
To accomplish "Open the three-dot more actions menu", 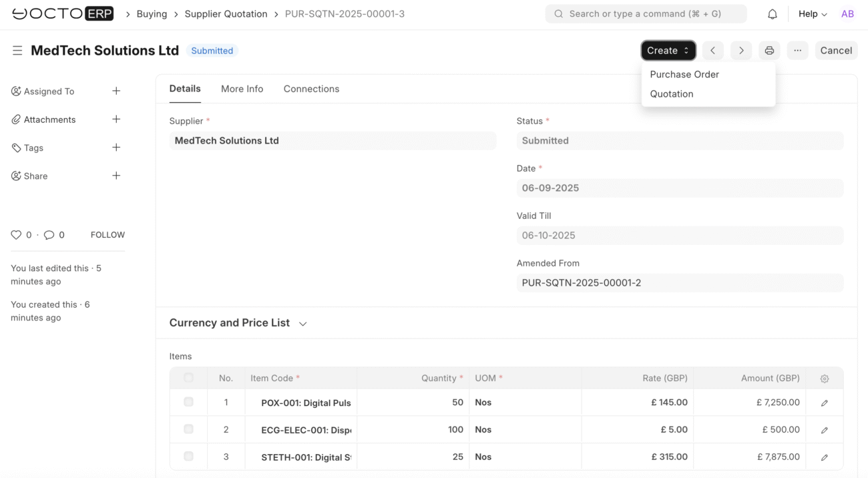I will 797,51.
